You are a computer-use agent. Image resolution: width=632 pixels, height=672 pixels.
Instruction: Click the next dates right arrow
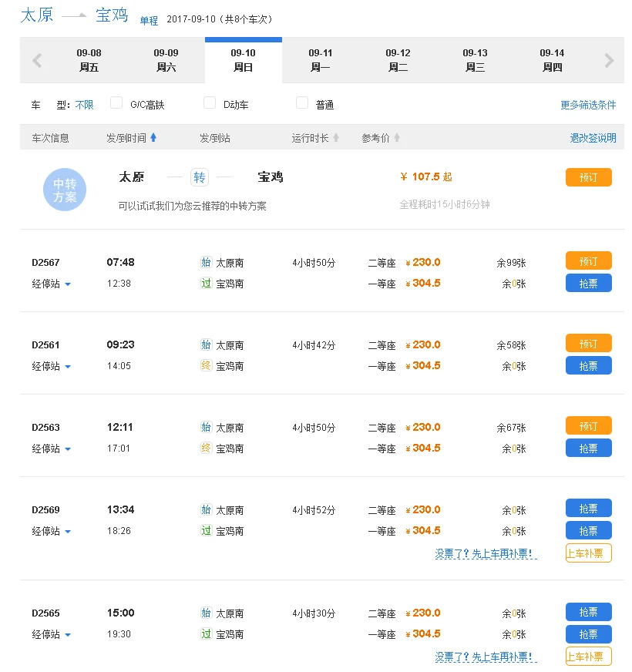tap(609, 60)
